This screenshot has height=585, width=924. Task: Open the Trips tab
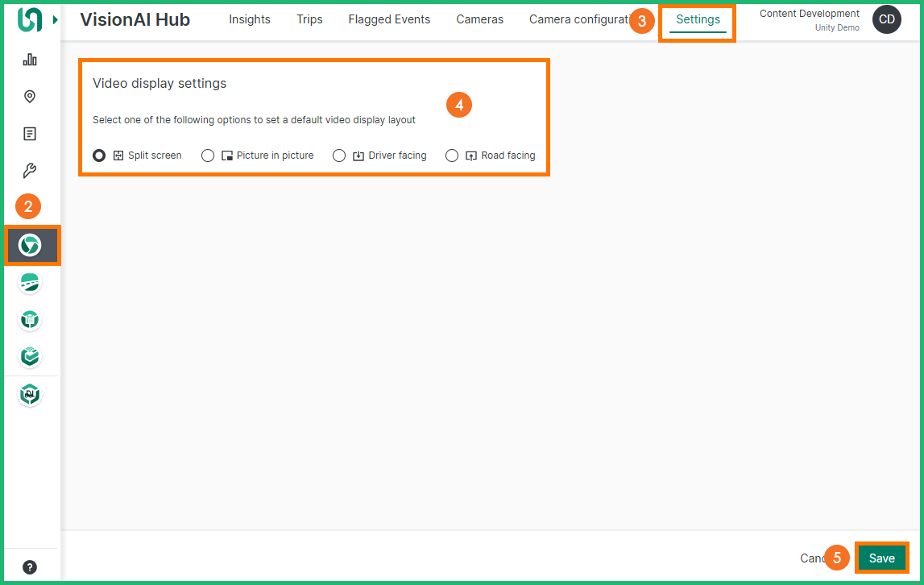[309, 19]
